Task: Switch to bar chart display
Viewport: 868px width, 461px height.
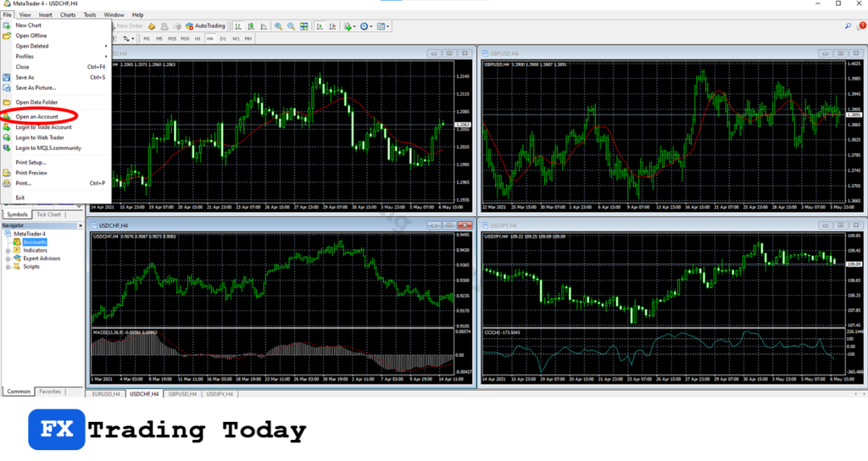Action: click(238, 26)
